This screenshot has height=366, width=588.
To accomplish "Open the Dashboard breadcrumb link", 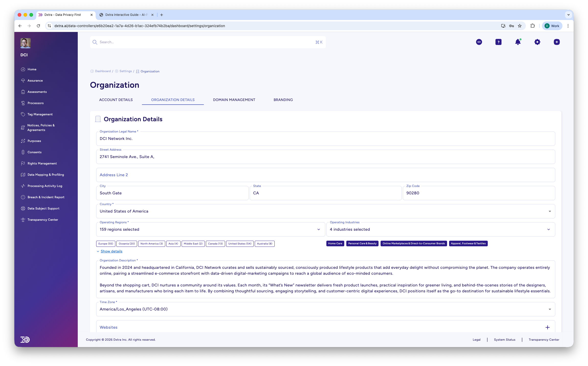I will click(103, 71).
